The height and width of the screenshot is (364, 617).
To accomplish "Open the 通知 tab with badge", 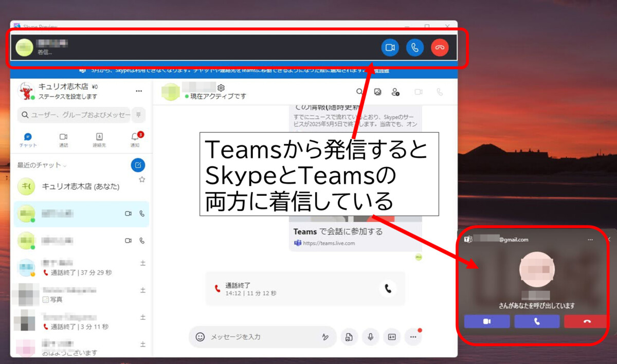I will 135,140.
